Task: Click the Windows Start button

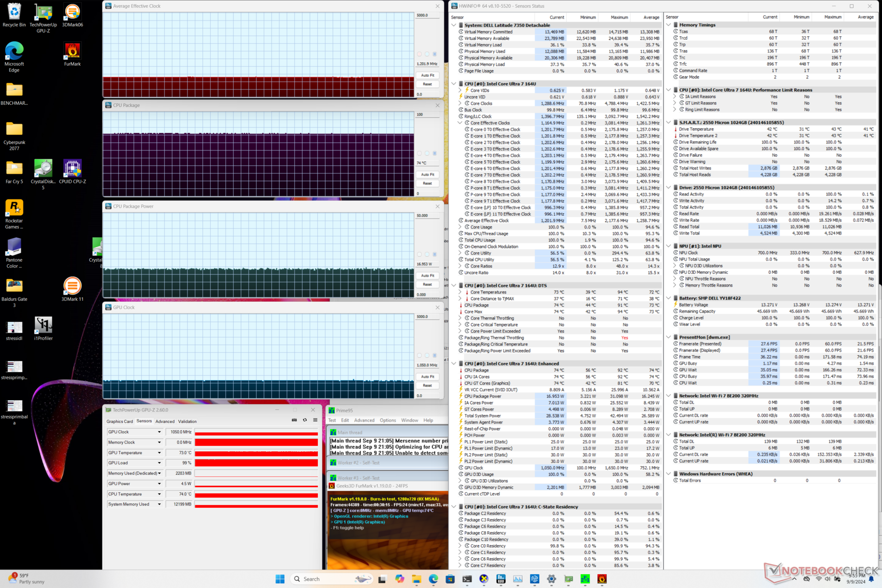Action: pyautogui.click(x=280, y=579)
